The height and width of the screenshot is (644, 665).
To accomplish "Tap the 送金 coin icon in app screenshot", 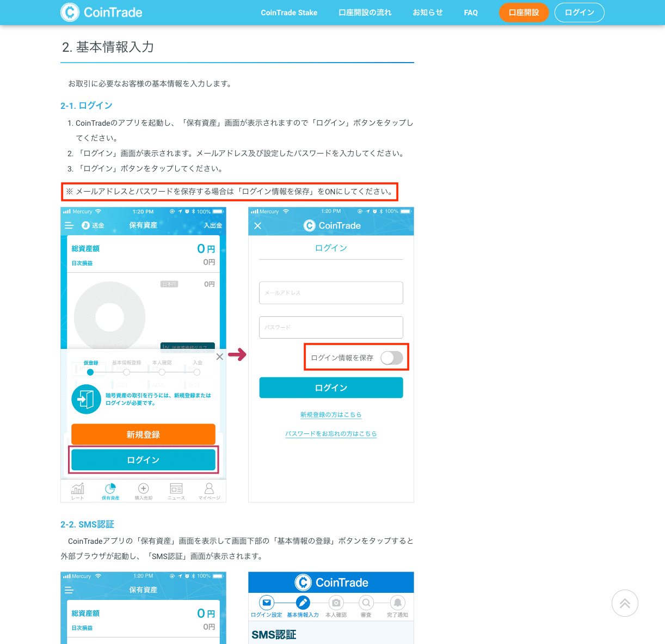I will pyautogui.click(x=85, y=225).
